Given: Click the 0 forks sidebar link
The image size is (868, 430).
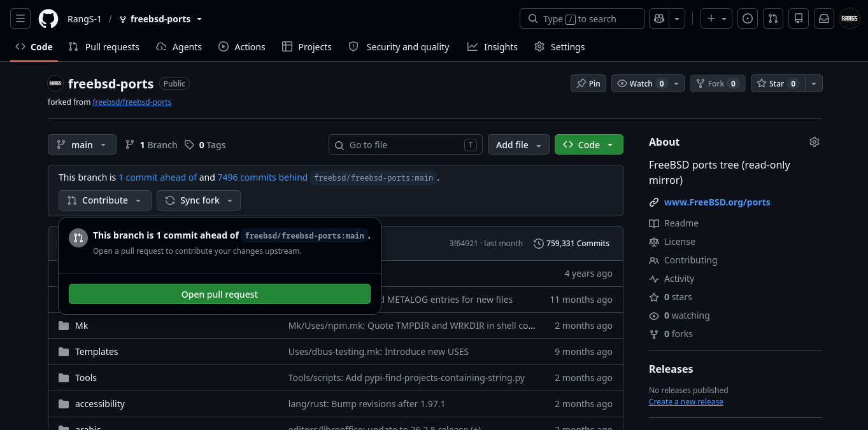Looking at the screenshot, I should [x=671, y=334].
